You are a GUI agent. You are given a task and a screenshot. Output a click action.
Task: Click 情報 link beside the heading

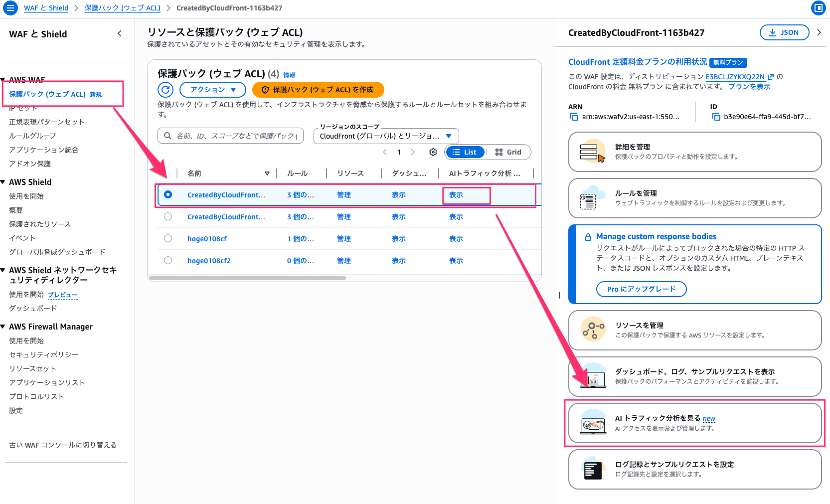289,75
